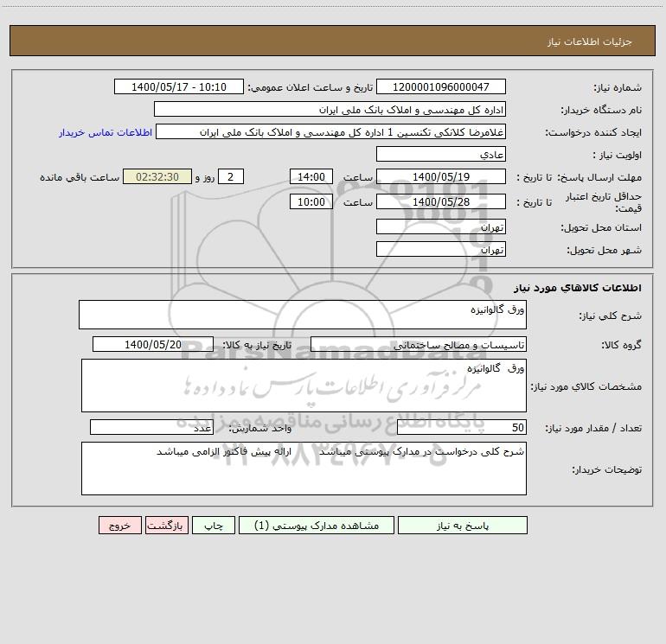
Task: Click the buyer description text area
Action: point(304,469)
